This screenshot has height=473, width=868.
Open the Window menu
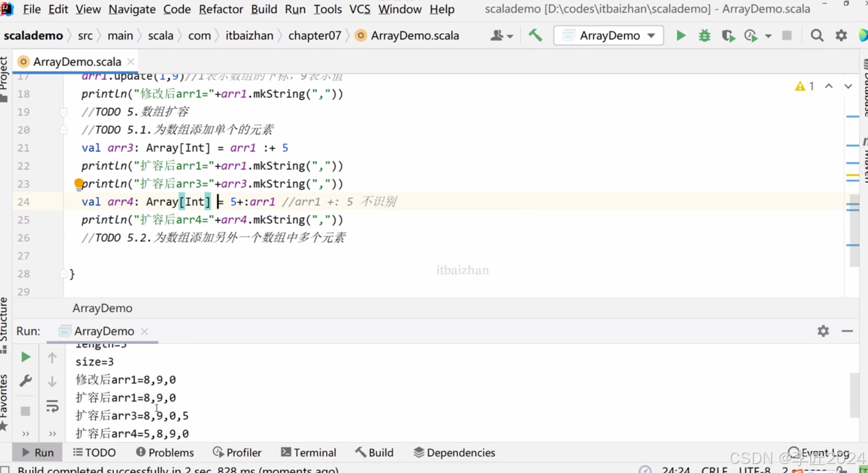pos(400,9)
